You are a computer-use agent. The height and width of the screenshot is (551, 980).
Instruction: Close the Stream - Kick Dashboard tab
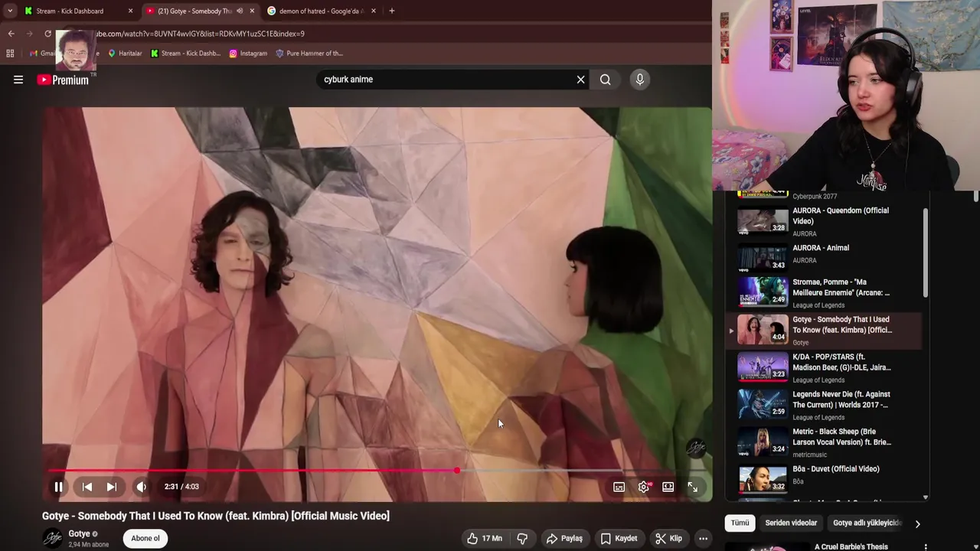[130, 11]
